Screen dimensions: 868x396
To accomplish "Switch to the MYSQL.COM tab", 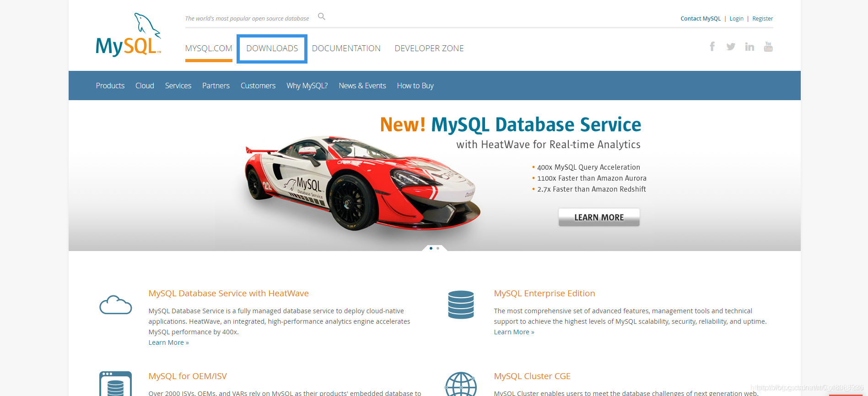I will tap(209, 48).
